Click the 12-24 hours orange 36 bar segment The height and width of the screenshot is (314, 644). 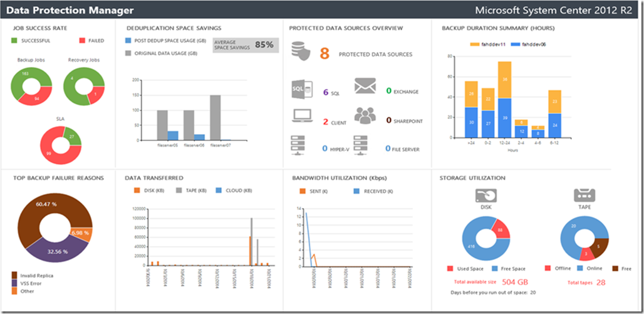pyautogui.click(x=504, y=80)
